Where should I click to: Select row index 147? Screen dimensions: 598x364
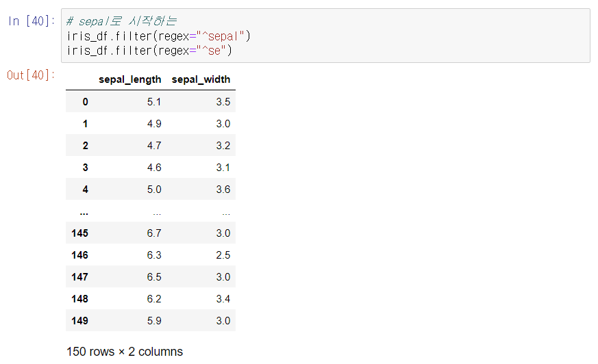(x=79, y=277)
